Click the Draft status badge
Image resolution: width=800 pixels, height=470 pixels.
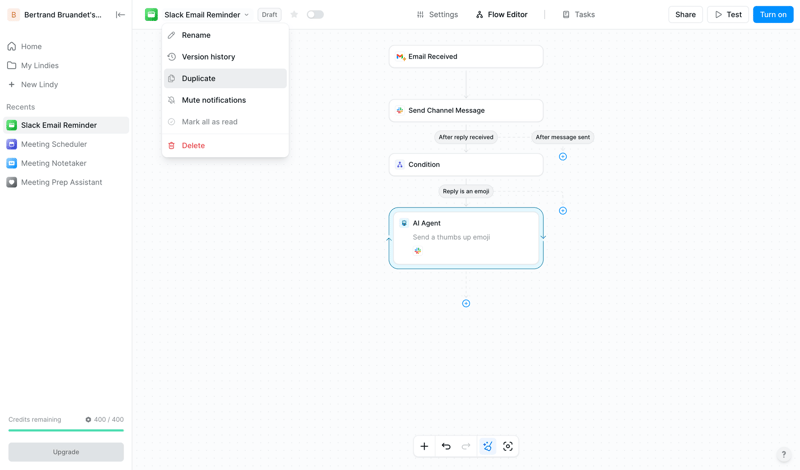click(269, 15)
